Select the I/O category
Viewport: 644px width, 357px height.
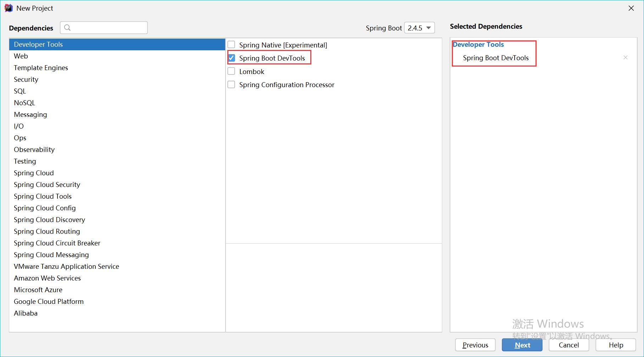coord(117,126)
